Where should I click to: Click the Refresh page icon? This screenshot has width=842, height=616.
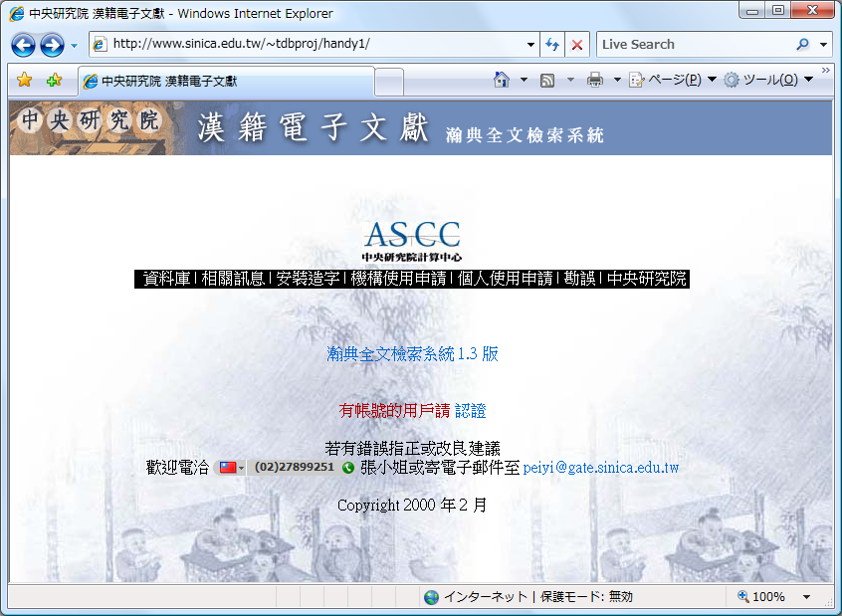coord(552,45)
